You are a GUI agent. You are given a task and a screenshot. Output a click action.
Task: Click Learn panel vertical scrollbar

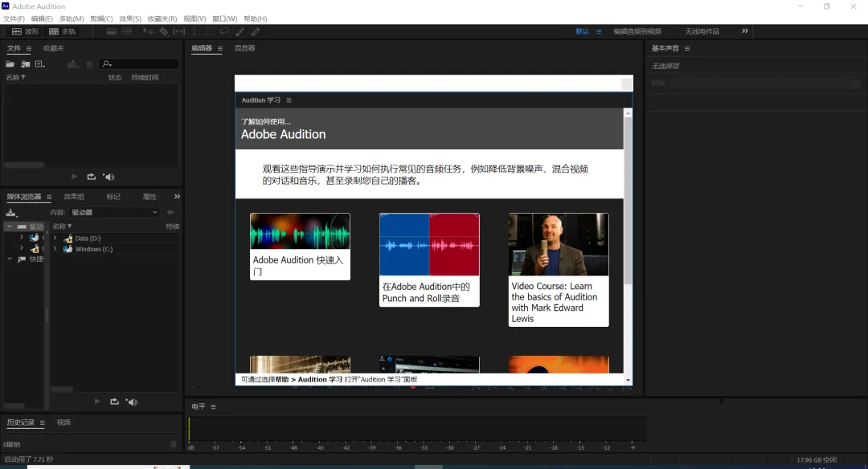(x=628, y=202)
